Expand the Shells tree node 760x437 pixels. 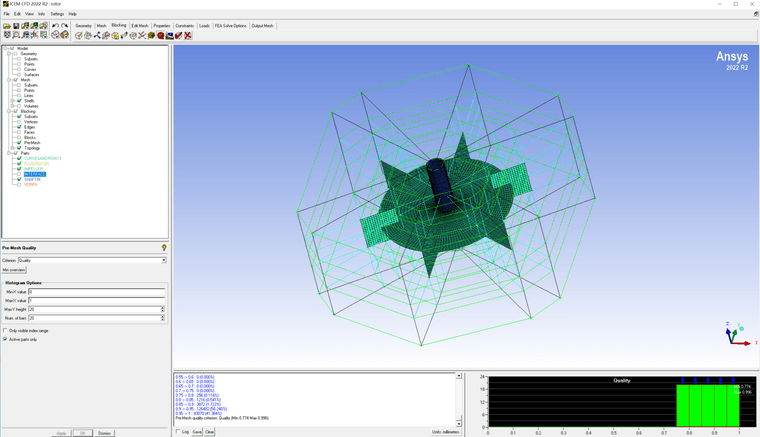tap(13, 101)
